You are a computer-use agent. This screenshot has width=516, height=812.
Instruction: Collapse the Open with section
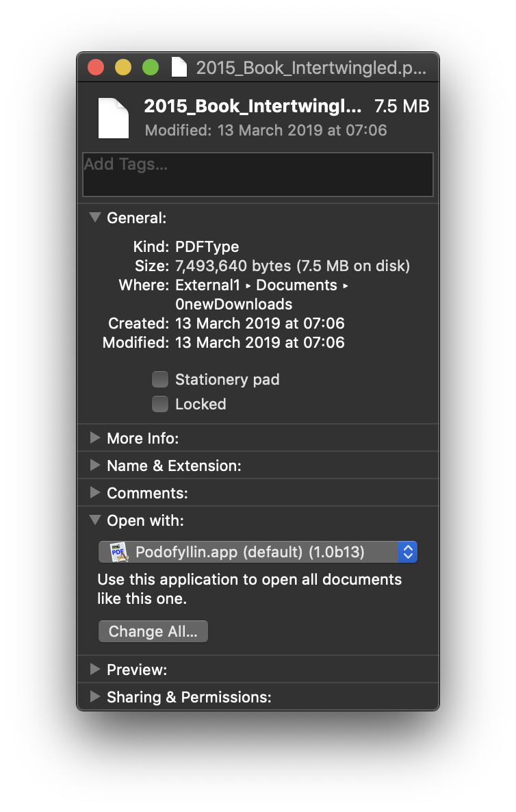(x=95, y=520)
